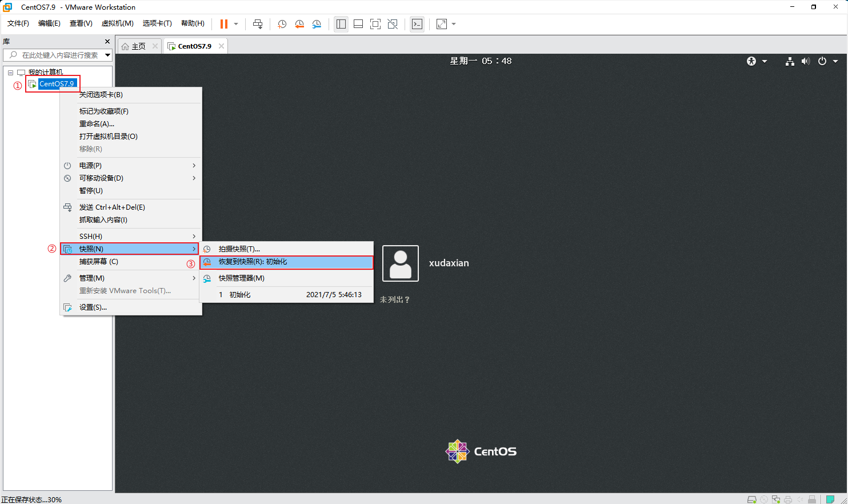Switch to the 主页 tab

139,46
